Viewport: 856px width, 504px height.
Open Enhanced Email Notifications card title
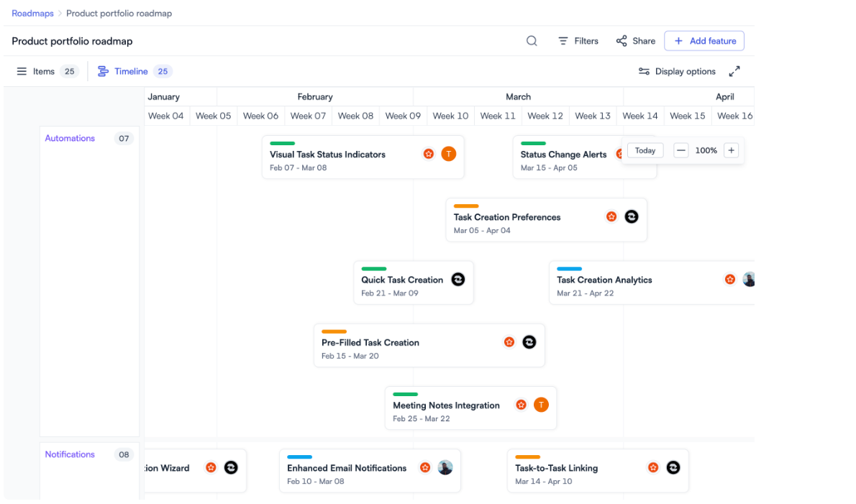[x=347, y=468]
